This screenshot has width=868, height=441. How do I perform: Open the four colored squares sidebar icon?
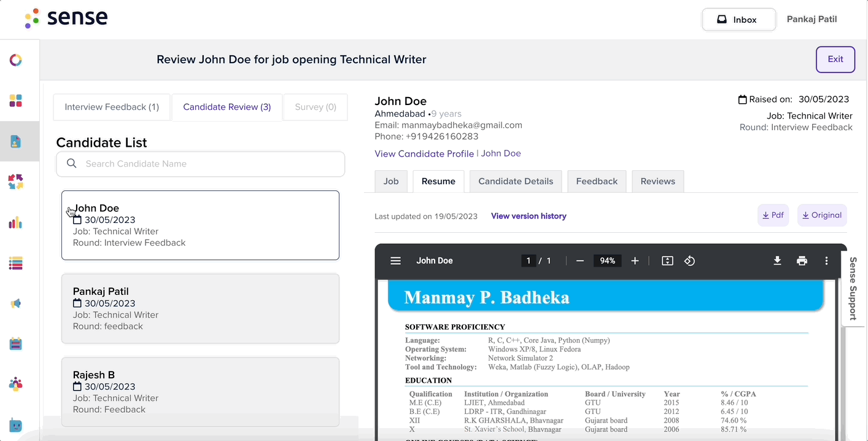pos(16,101)
